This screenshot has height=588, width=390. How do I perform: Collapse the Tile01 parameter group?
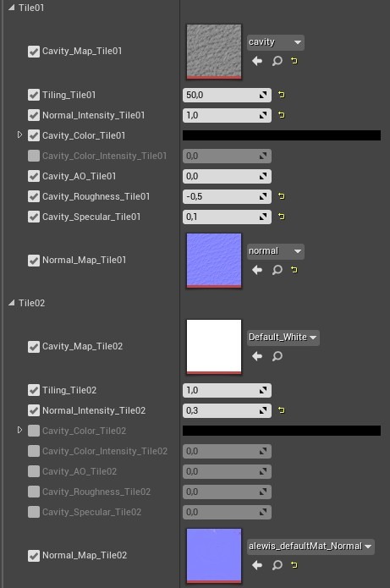[12, 8]
